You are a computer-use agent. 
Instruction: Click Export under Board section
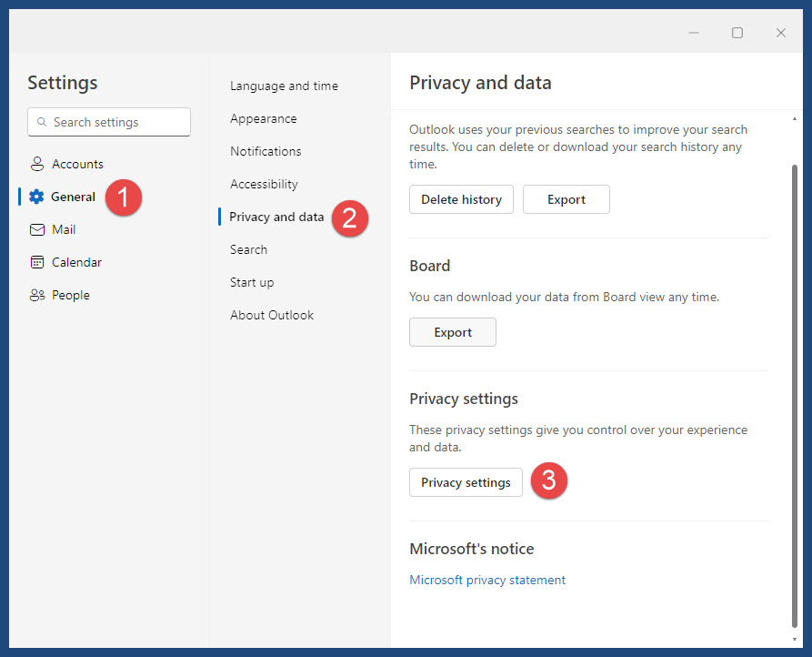453,332
